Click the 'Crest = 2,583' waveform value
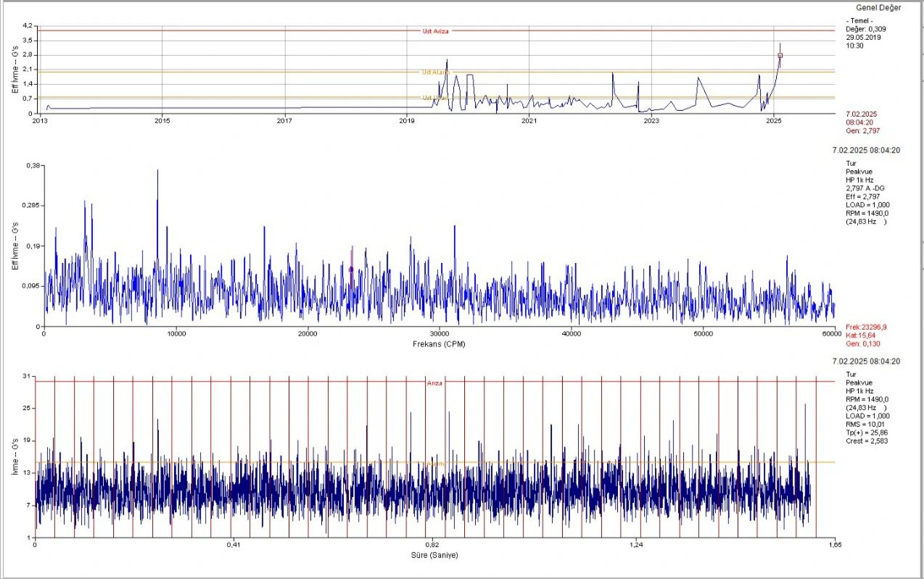 tap(866, 441)
